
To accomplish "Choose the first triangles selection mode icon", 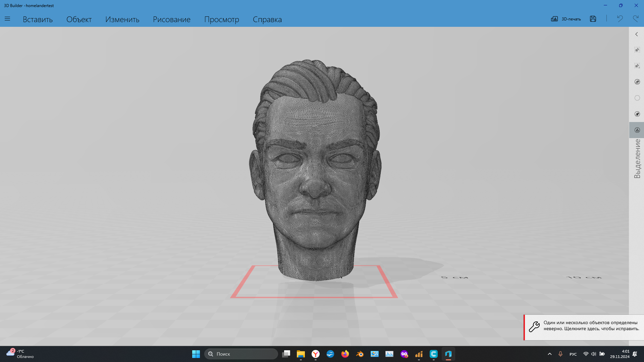I will [x=637, y=82].
